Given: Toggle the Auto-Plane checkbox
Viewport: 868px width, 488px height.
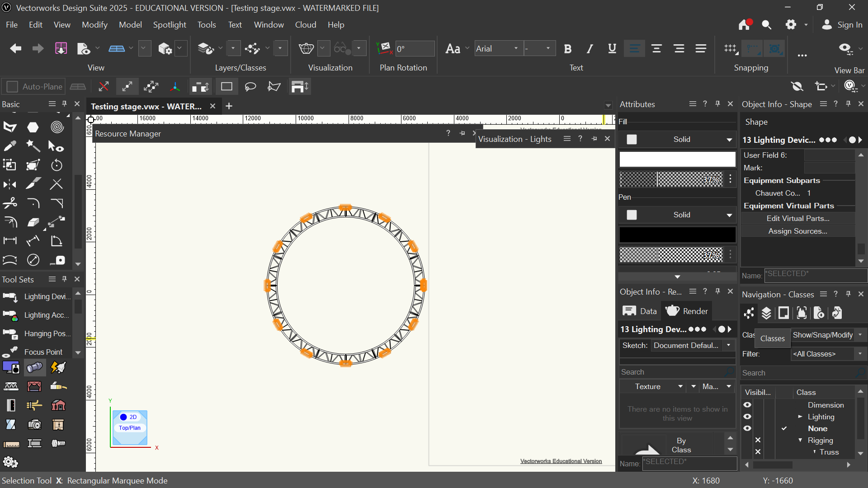Looking at the screenshot, I should click(12, 87).
